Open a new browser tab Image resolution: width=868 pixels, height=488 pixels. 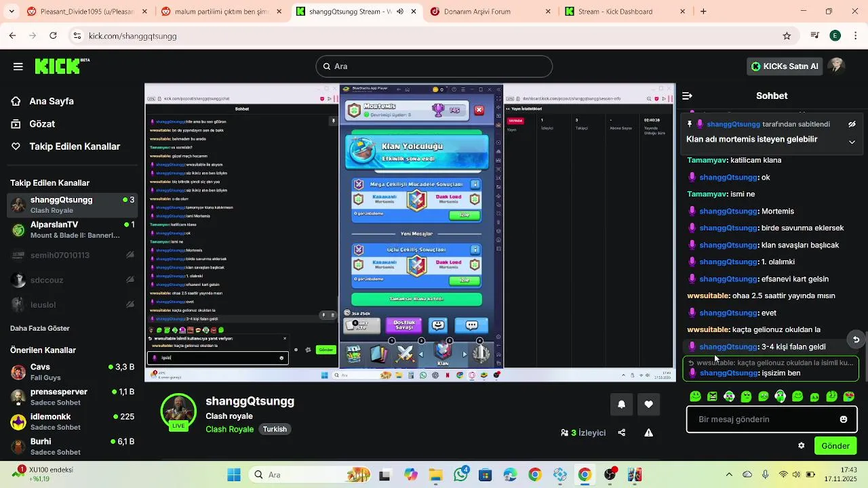click(703, 12)
